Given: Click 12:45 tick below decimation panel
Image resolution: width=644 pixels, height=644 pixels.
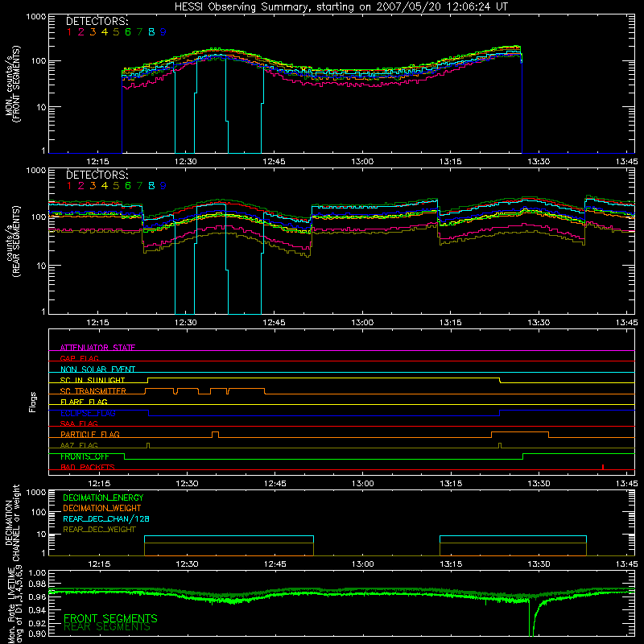Looking at the screenshot, I should click(x=275, y=564).
